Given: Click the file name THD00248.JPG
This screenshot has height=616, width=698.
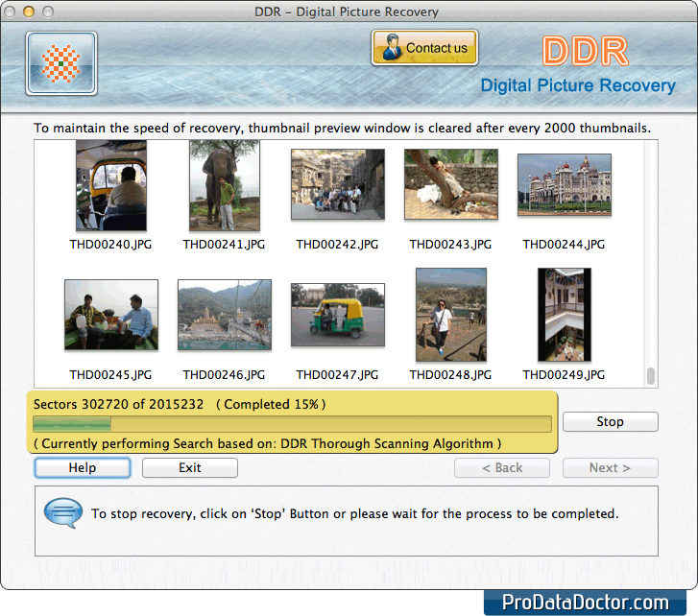Looking at the screenshot, I should tap(450, 375).
